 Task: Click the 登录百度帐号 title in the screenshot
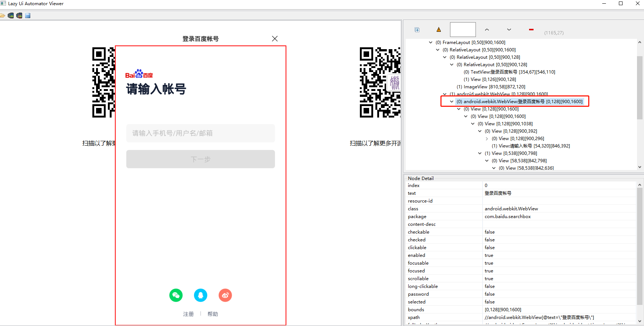pyautogui.click(x=201, y=39)
